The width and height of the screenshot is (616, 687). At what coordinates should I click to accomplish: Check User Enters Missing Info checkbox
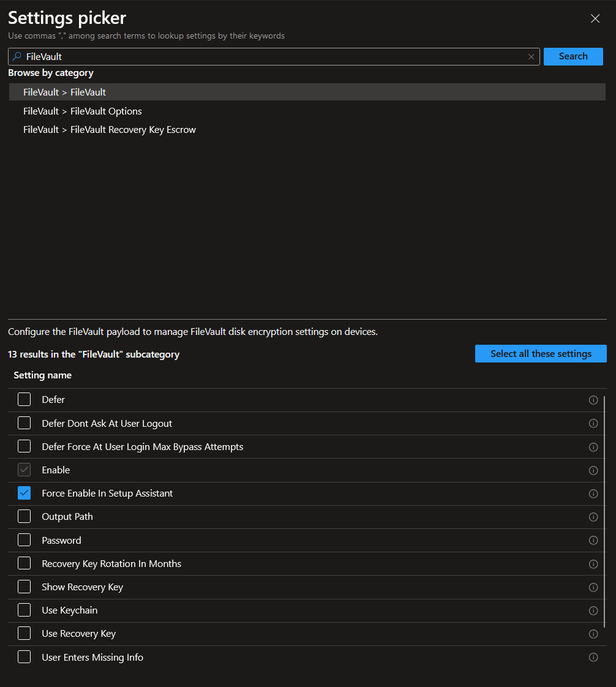24,657
